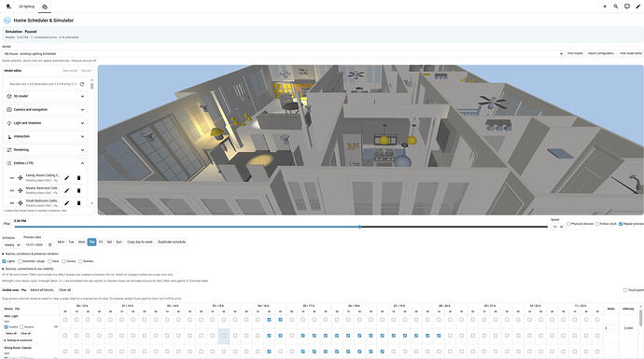This screenshot has width=644, height=359.
Task: Click the fan icon of the Master Bedroom entity
Action: 21,190
